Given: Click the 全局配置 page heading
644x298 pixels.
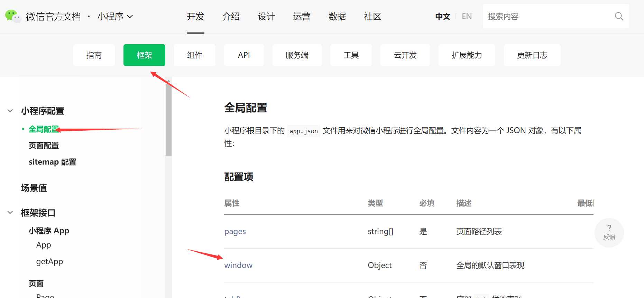Looking at the screenshot, I should (x=246, y=108).
